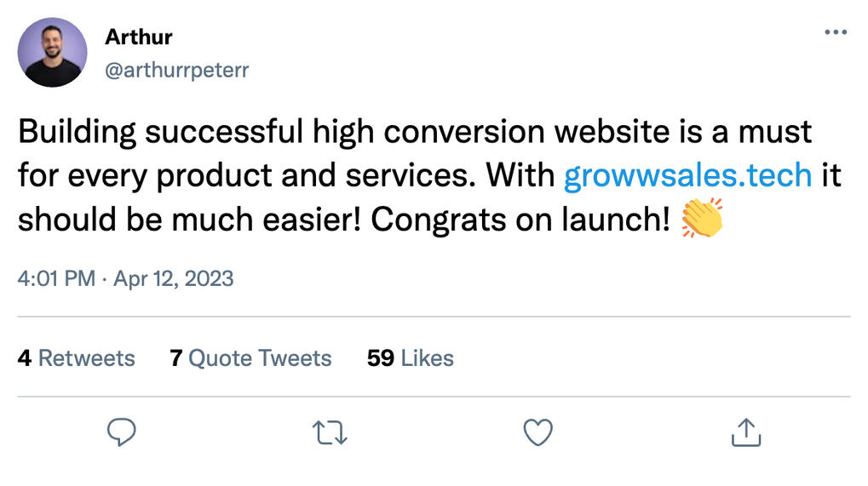
Task: Like the tweet with the heart icon
Action: (537, 432)
